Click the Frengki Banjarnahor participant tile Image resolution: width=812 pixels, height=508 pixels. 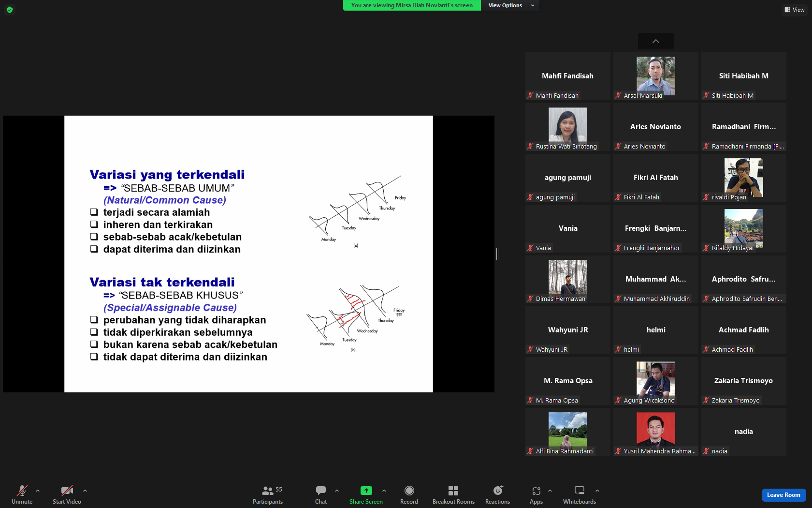pos(656,228)
